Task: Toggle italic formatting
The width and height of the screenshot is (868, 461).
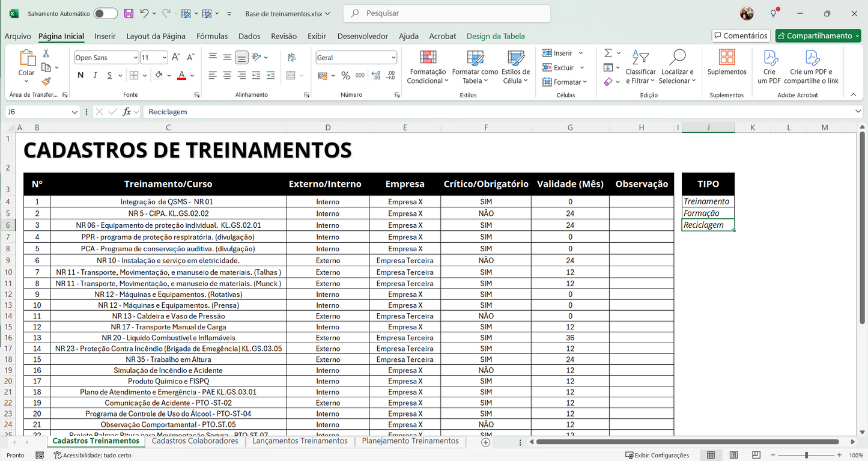Action: pos(95,75)
